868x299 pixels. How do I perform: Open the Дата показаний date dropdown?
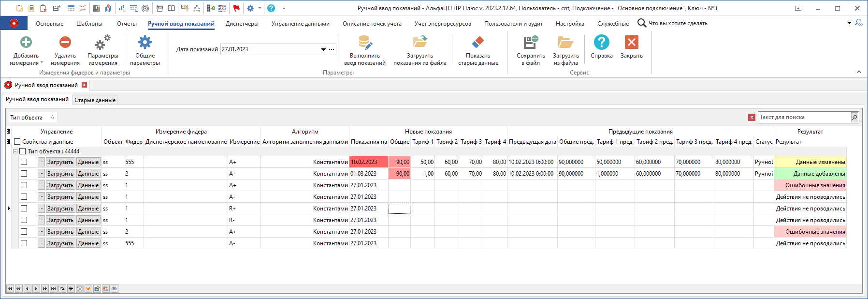click(323, 49)
